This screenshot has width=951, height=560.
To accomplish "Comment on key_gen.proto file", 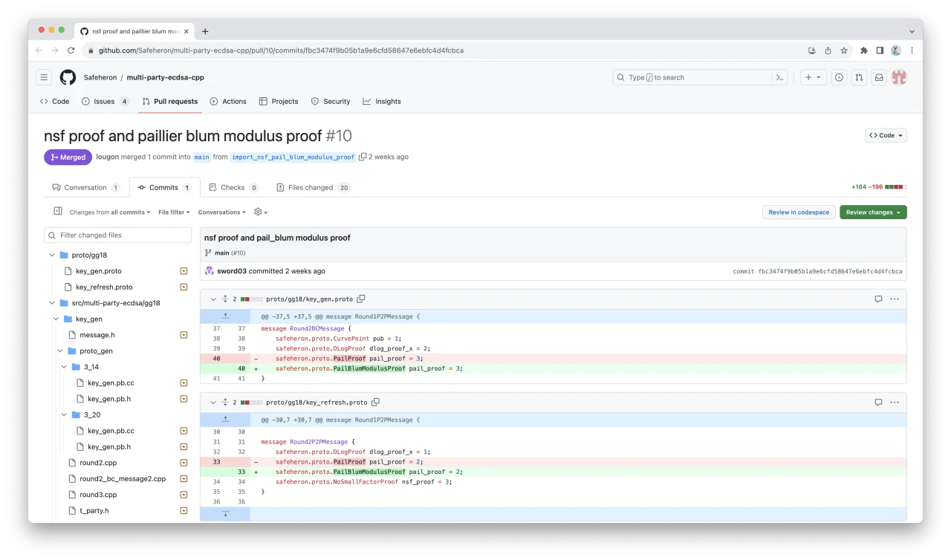I will [x=878, y=299].
